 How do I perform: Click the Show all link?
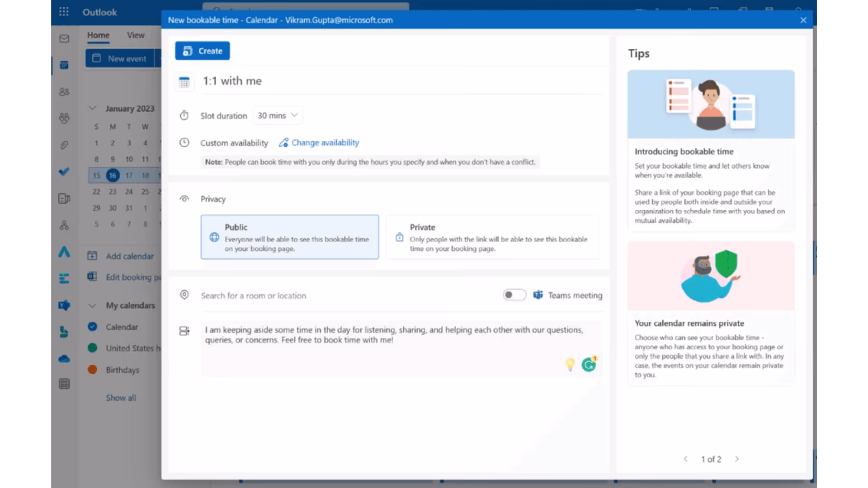[121, 398]
